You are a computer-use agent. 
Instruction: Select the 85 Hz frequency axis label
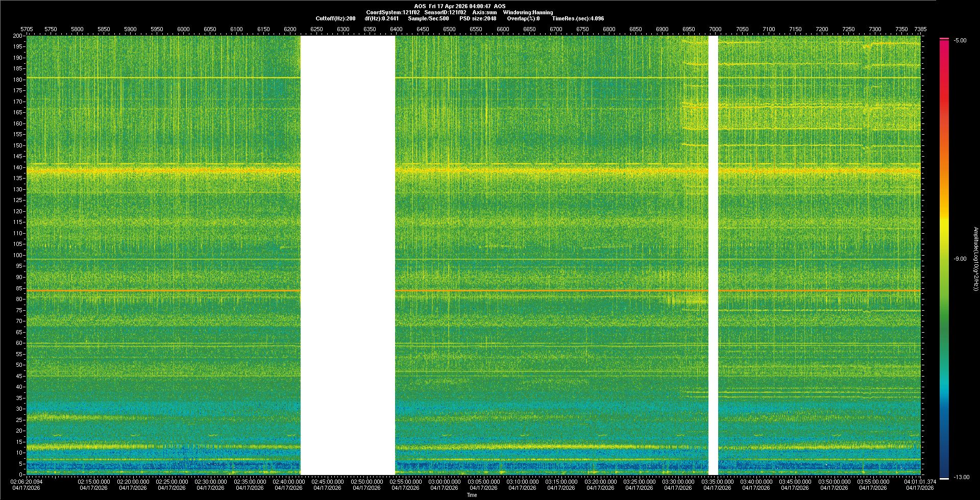pyautogui.click(x=19, y=288)
